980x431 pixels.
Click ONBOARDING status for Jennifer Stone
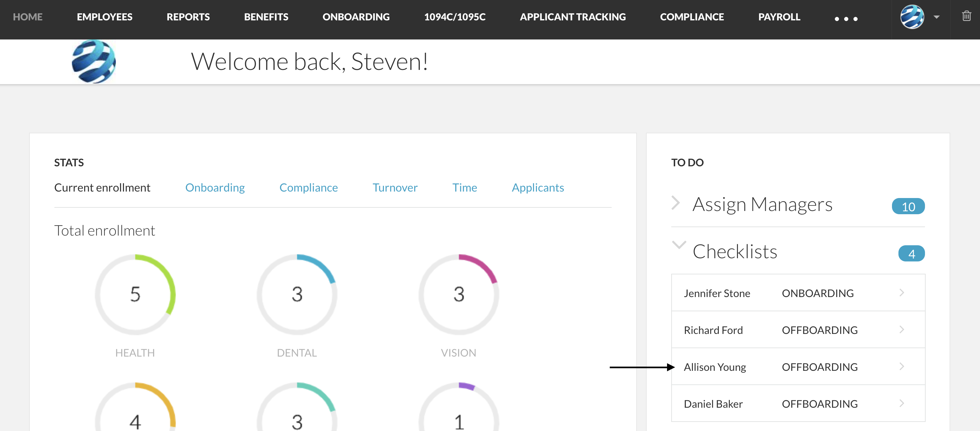[818, 293]
